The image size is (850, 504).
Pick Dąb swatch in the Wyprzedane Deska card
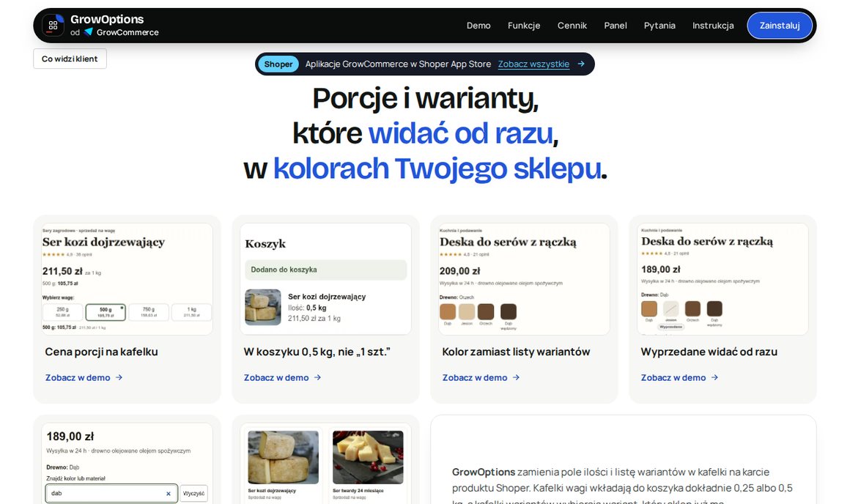tap(649, 309)
